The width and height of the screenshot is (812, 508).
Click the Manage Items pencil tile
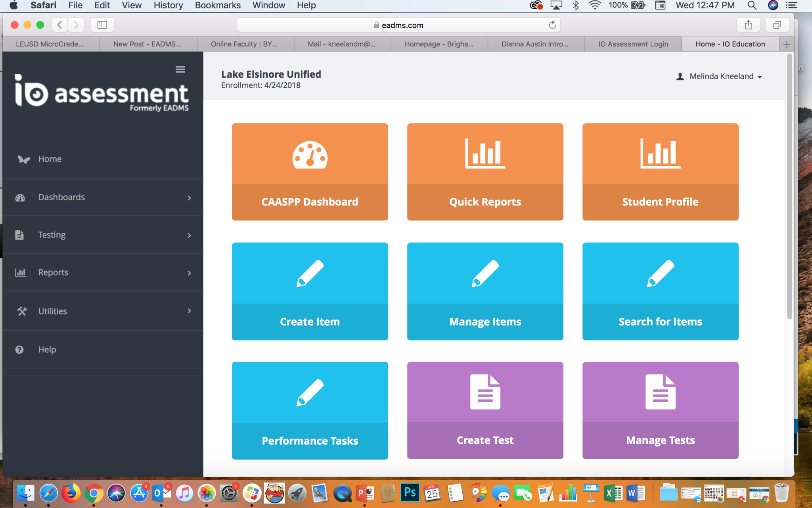coord(485,291)
